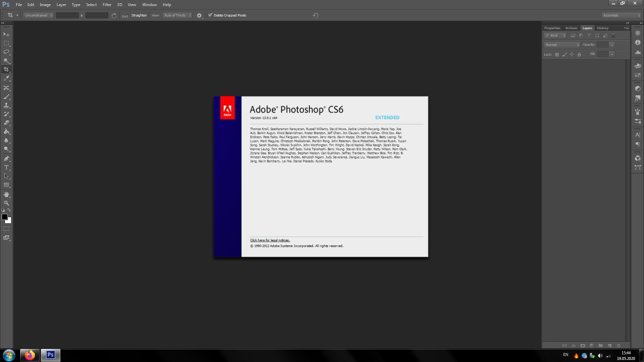
Task: Open the Window menu
Action: coord(149,5)
